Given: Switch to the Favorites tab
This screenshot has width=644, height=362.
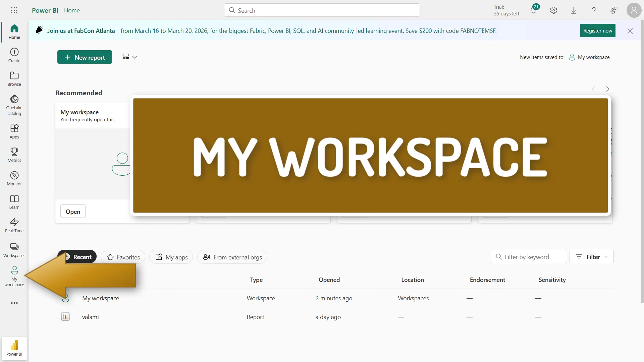Looking at the screenshot, I should (123, 257).
